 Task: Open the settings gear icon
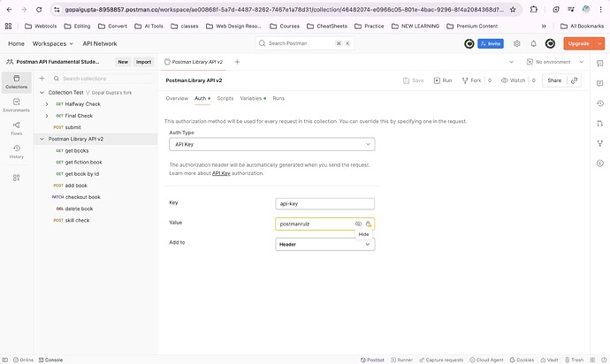click(516, 43)
